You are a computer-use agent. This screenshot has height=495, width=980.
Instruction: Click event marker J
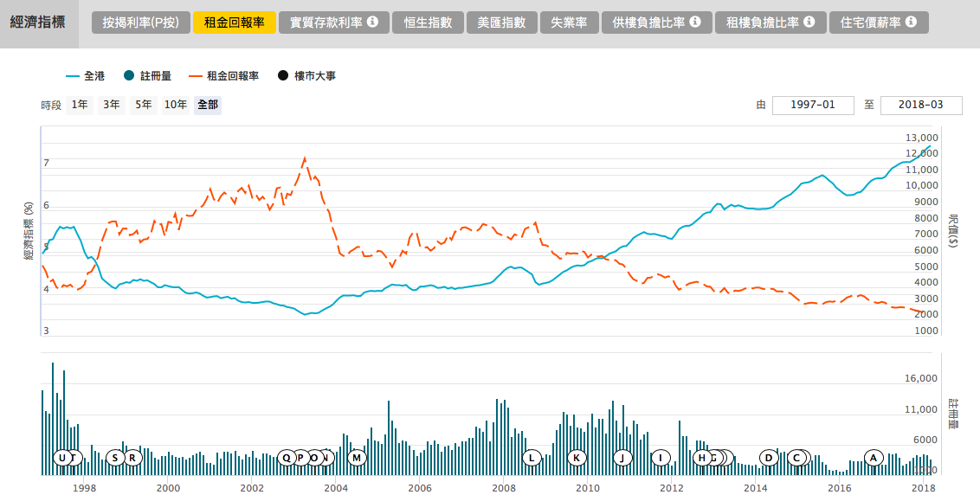pyautogui.click(x=622, y=458)
